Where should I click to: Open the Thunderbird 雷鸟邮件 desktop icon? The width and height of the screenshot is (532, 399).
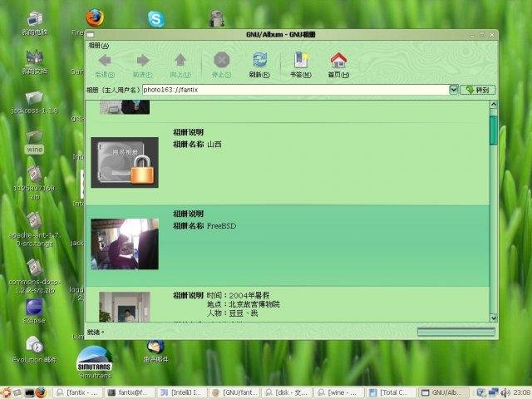pos(155,347)
